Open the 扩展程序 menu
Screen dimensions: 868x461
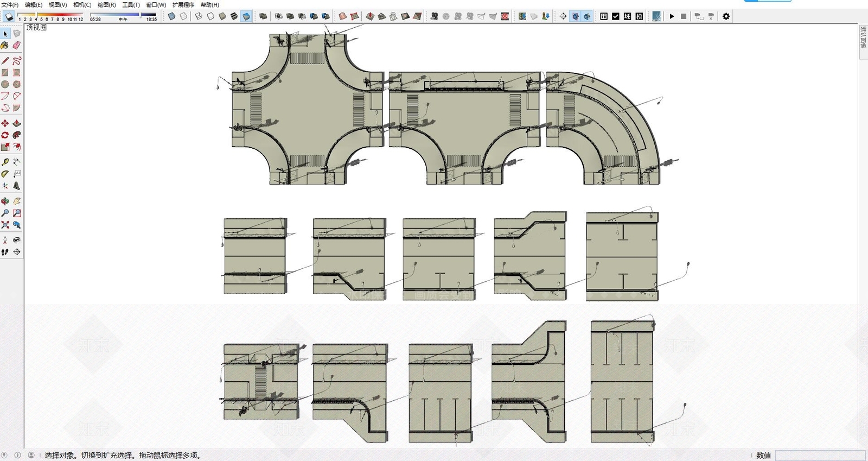pyautogui.click(x=183, y=4)
